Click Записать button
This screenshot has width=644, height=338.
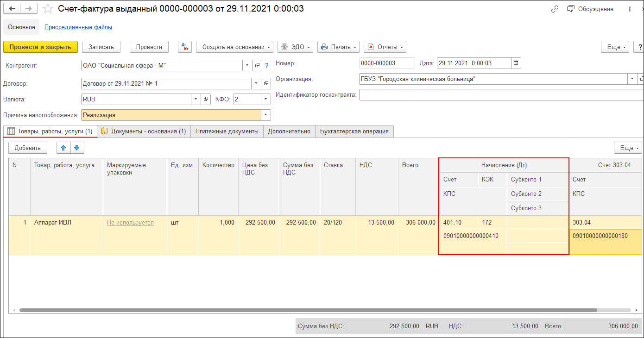point(101,47)
